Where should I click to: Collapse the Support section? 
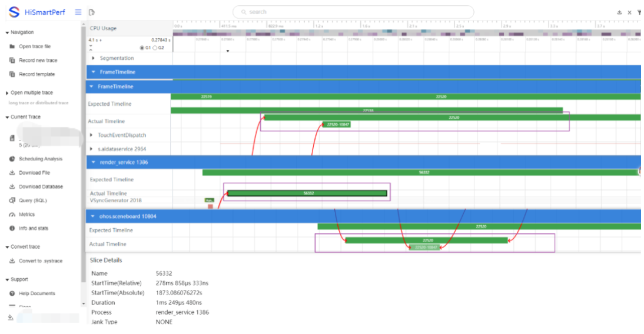pyautogui.click(x=7, y=279)
